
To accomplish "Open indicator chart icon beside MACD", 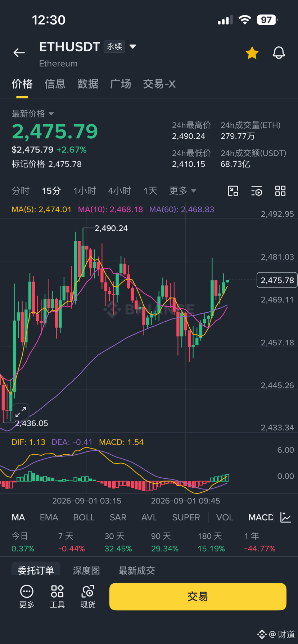I will (x=286, y=517).
